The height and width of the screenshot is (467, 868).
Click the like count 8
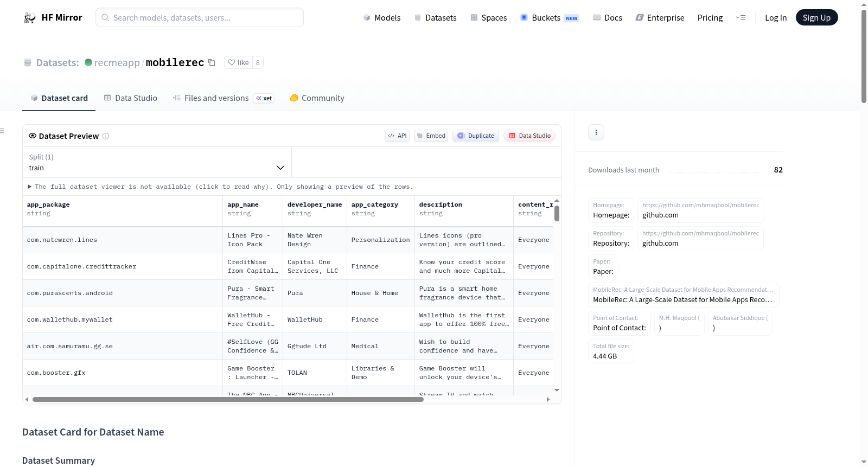[258, 62]
